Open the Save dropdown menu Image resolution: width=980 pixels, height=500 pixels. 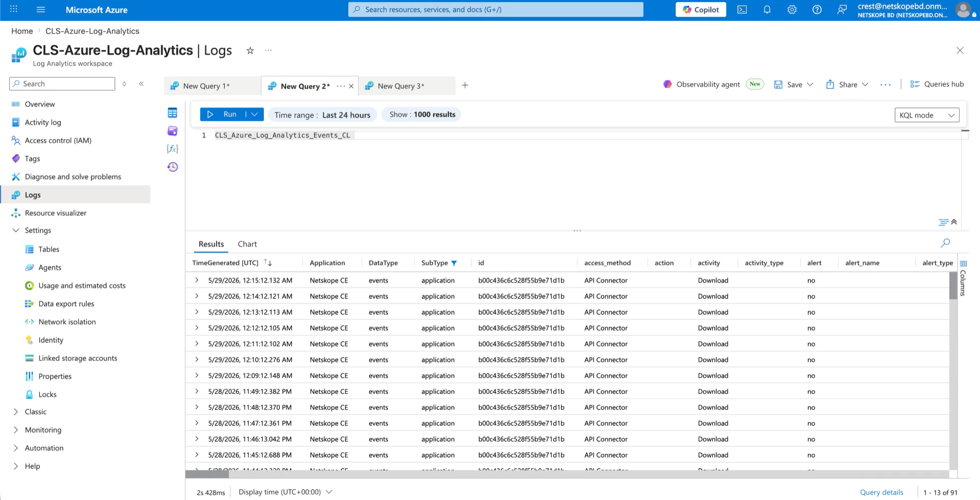(810, 85)
